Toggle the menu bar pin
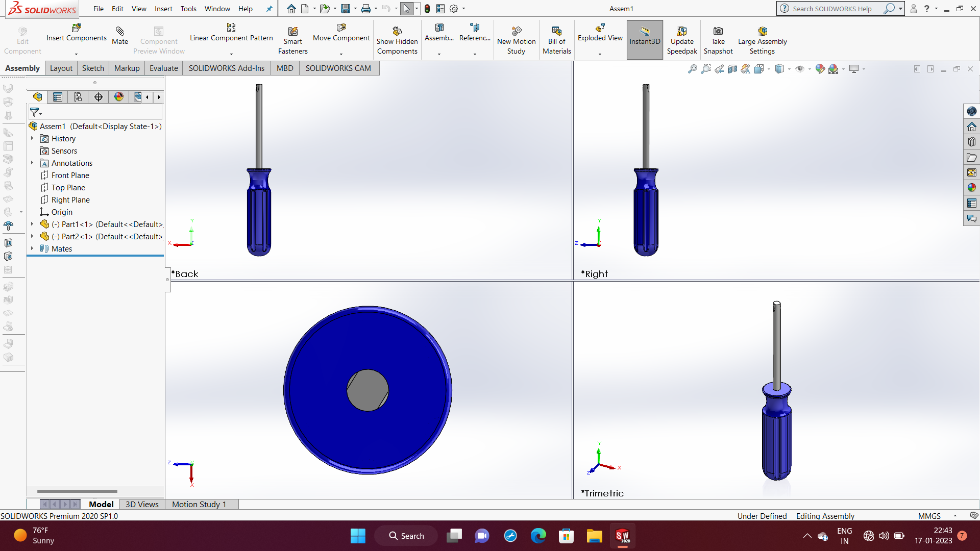This screenshot has width=980, height=551. 269,9
